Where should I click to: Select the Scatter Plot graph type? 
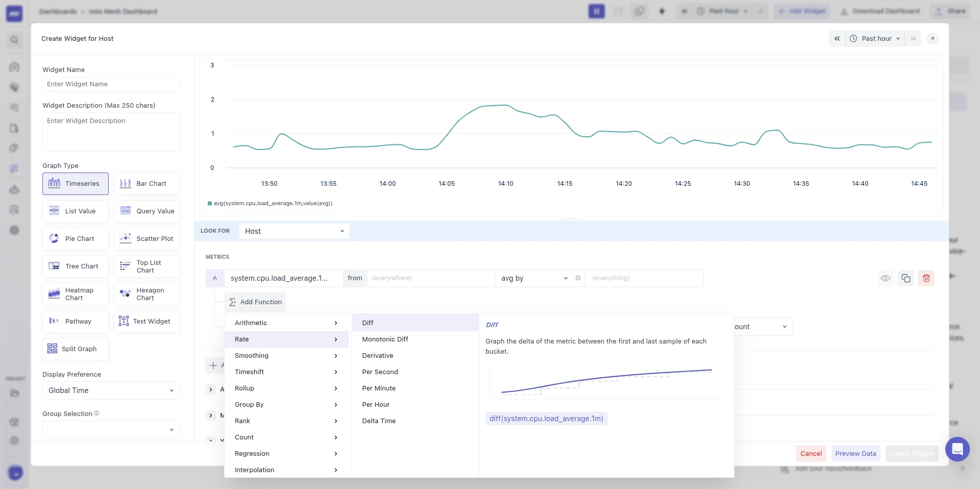click(x=146, y=239)
